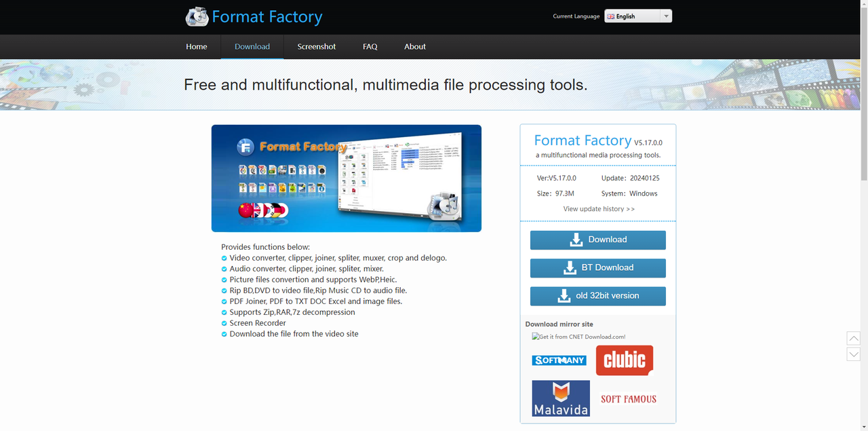Click the 'Ver:V5.17.0.0' text

click(557, 178)
